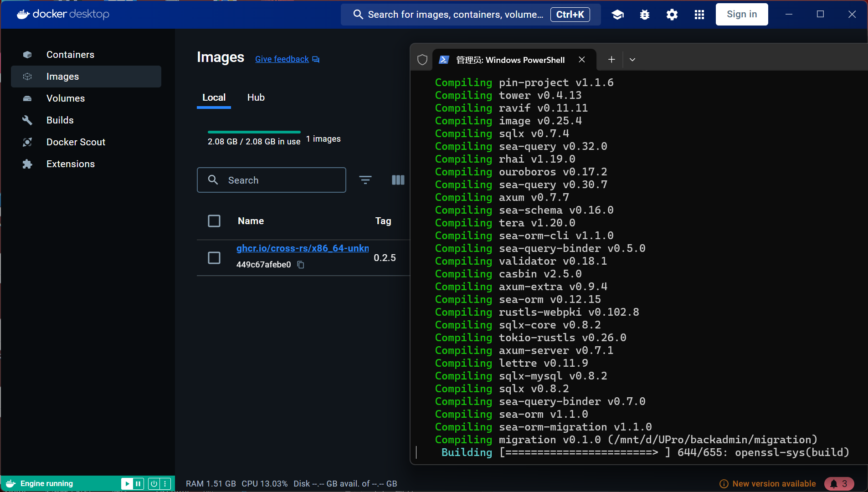The height and width of the screenshot is (492, 868).
Task: Click the RAM 1.51 GB status
Action: click(211, 484)
